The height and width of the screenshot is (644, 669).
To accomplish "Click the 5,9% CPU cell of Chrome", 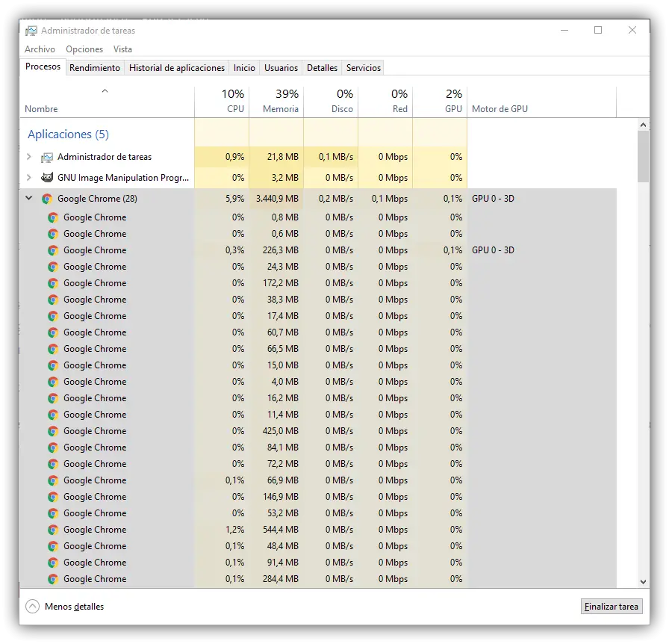I will point(222,199).
